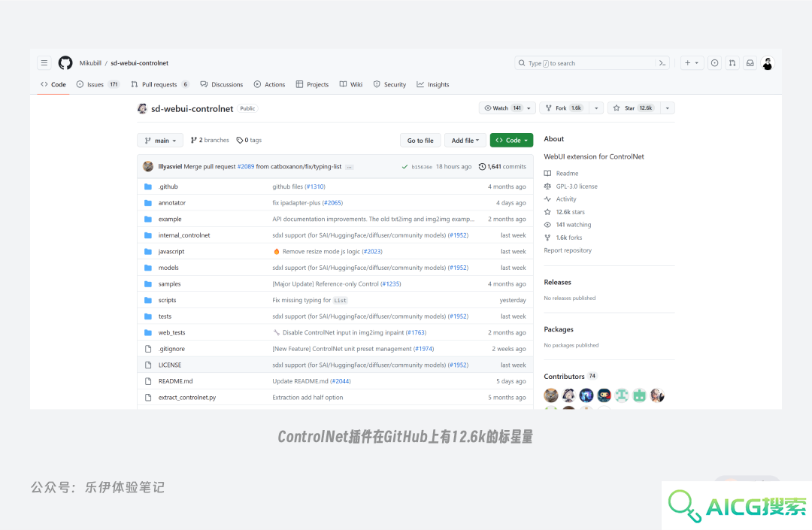812x530 pixels.
Task: Open the Insights tab
Action: (433, 84)
